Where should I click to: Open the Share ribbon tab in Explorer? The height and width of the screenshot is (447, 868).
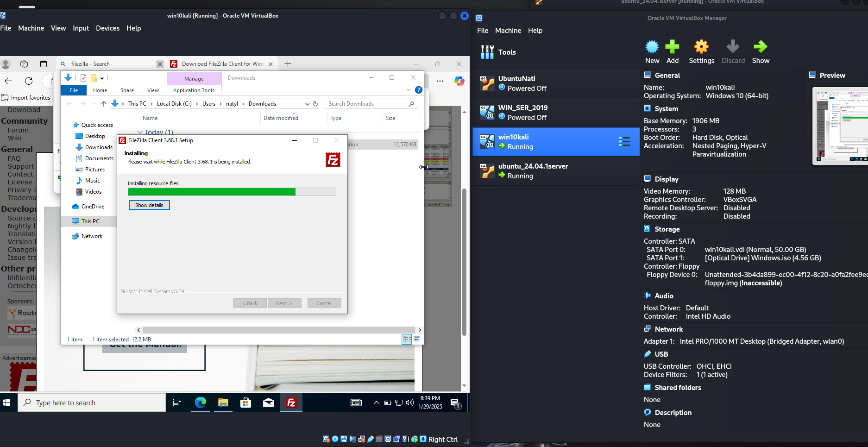coord(127,90)
